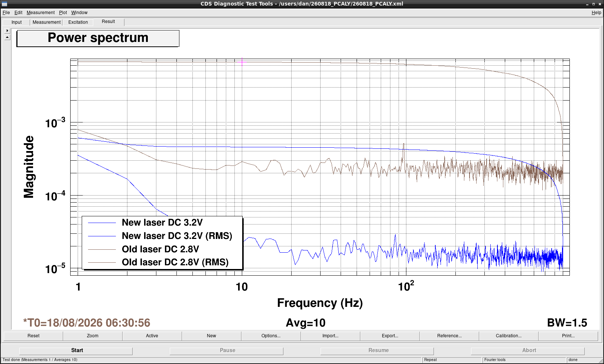Click the Old laser DC 2.8V legend line
Viewport: 604px width, 364px height.
coord(102,249)
